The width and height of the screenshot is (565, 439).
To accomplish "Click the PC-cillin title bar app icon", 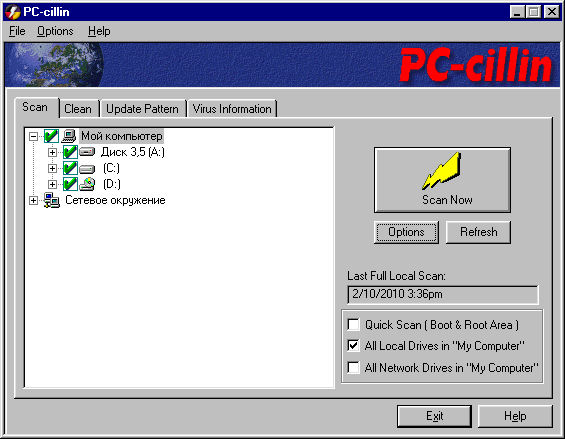I will tap(13, 12).
